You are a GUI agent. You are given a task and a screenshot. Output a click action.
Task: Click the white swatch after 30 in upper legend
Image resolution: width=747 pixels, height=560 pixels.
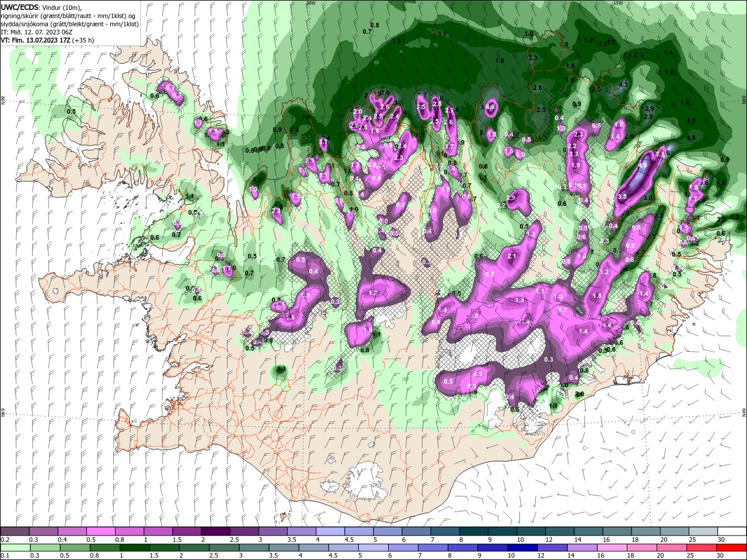(731, 531)
